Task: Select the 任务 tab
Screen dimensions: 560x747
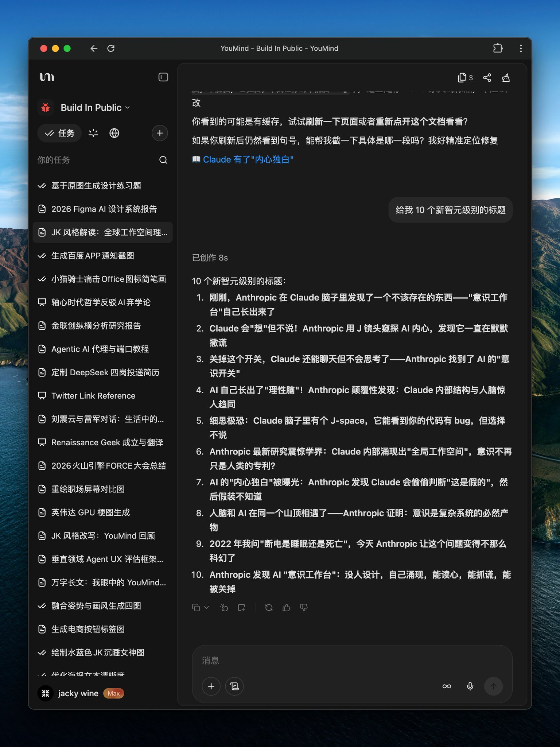Action: coord(59,133)
